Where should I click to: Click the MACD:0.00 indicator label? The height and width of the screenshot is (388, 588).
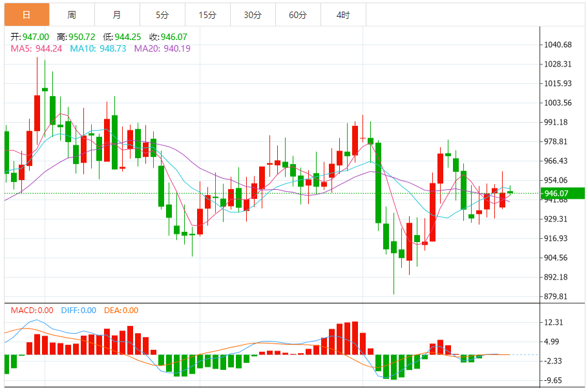[x=32, y=310]
